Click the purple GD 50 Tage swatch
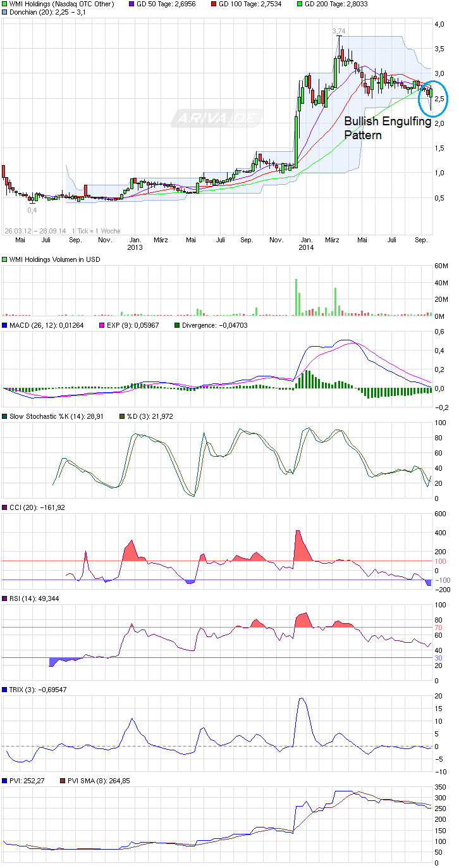Image resolution: width=459 pixels, height=868 pixels. [132, 4]
